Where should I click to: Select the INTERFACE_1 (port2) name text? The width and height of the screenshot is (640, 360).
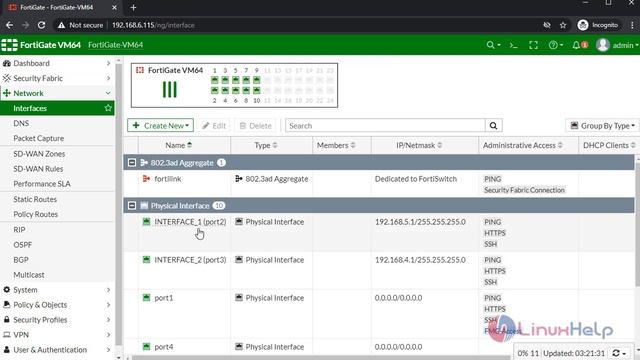coord(190,222)
